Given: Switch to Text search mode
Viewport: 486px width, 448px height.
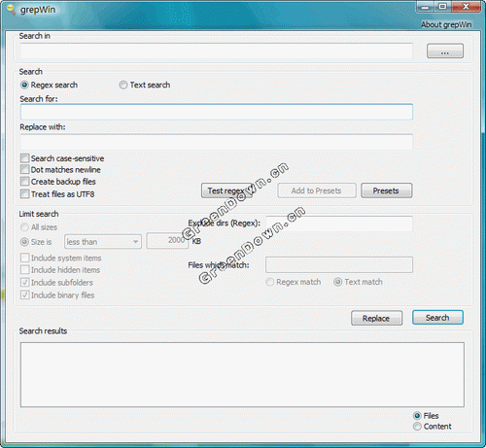Looking at the screenshot, I should pyautogui.click(x=123, y=85).
